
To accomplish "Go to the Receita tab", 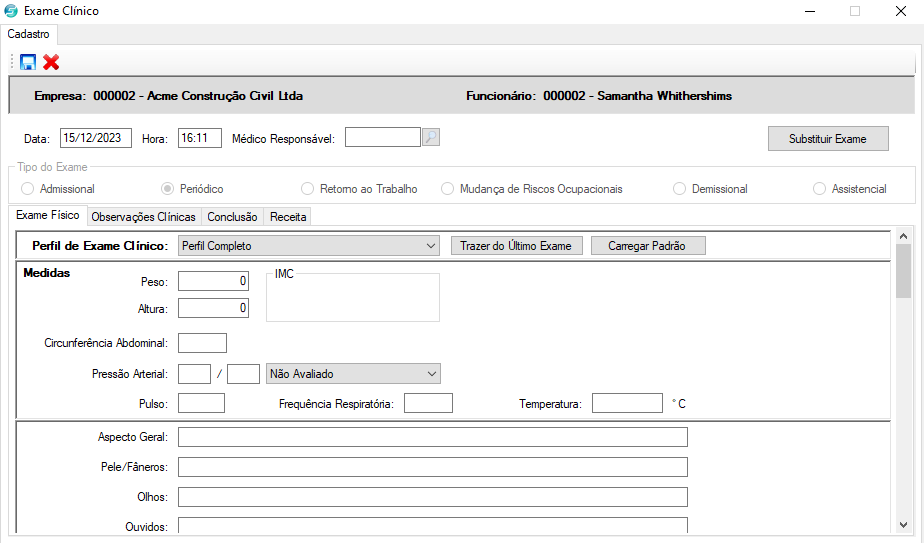I will (288, 217).
